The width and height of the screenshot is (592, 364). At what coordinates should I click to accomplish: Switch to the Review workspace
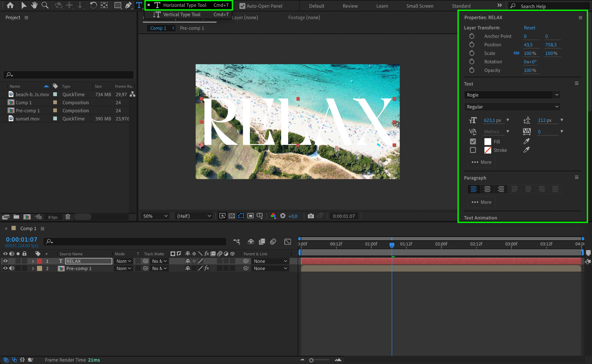[350, 6]
